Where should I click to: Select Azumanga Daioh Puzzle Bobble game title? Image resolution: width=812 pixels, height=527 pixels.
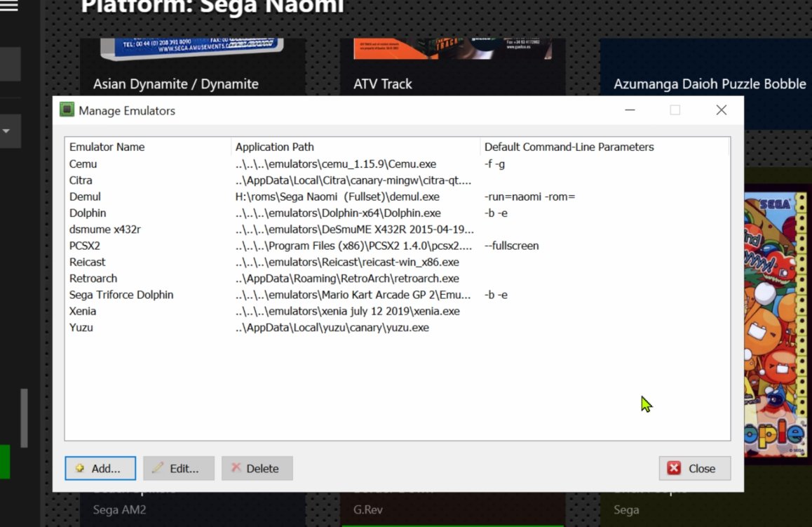click(x=710, y=84)
